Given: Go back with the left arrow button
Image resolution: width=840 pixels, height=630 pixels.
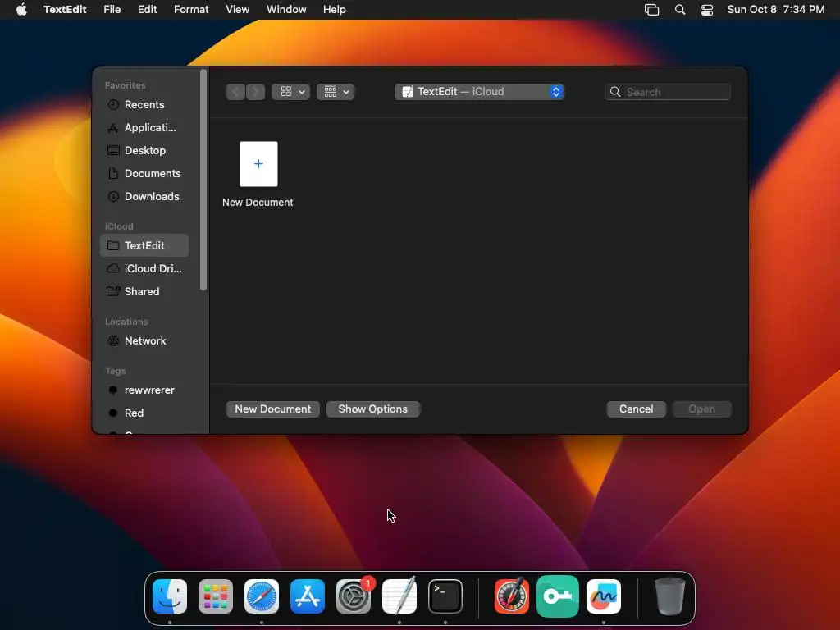Looking at the screenshot, I should coord(235,92).
